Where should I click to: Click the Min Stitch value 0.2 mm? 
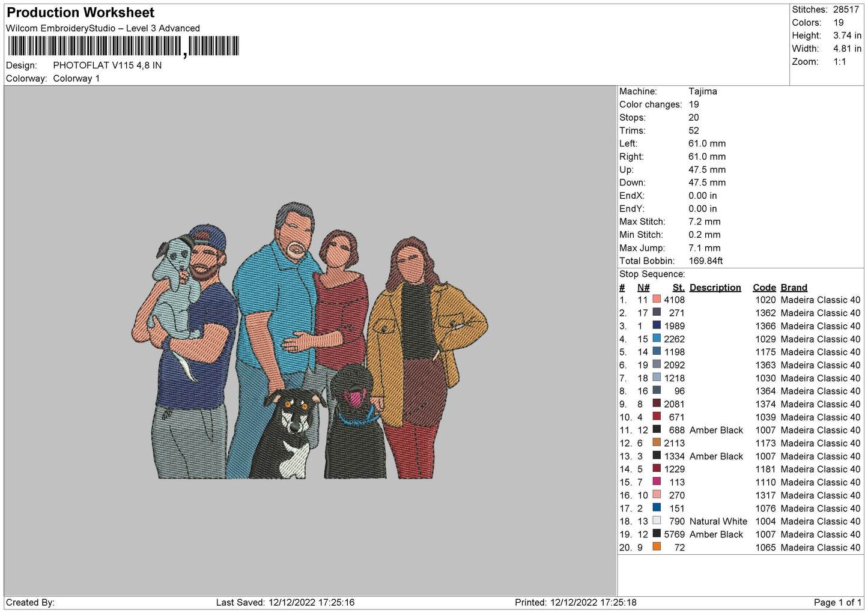704,235
